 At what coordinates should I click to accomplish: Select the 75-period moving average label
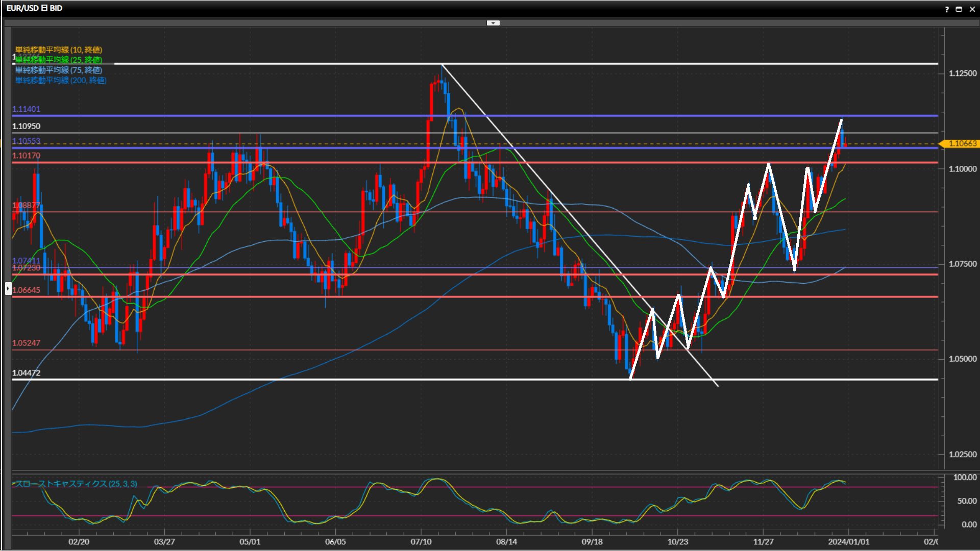tap(59, 70)
